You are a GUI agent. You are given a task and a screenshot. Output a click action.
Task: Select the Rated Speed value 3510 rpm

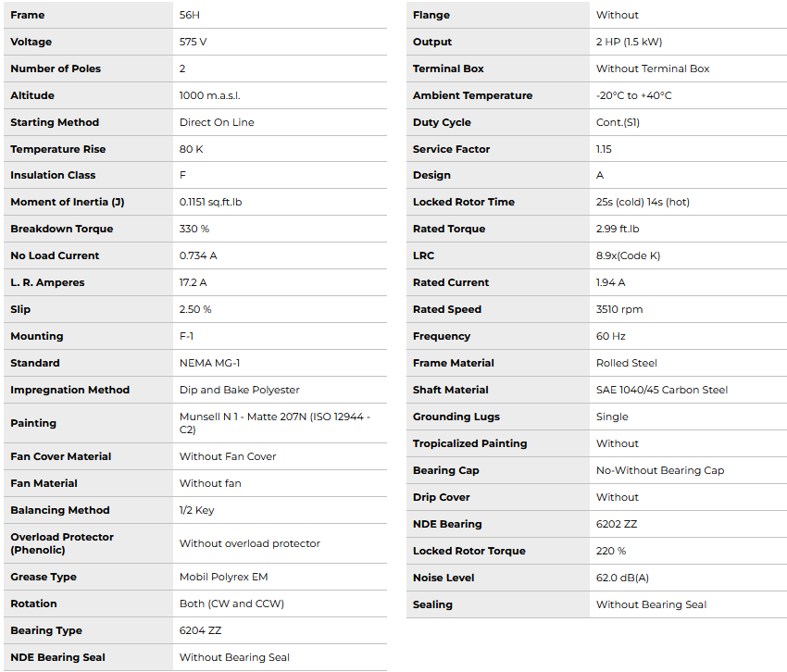tap(619, 309)
